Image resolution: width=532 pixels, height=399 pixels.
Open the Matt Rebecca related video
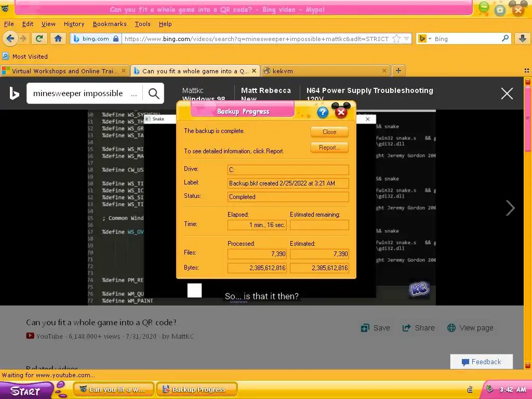pos(265,95)
